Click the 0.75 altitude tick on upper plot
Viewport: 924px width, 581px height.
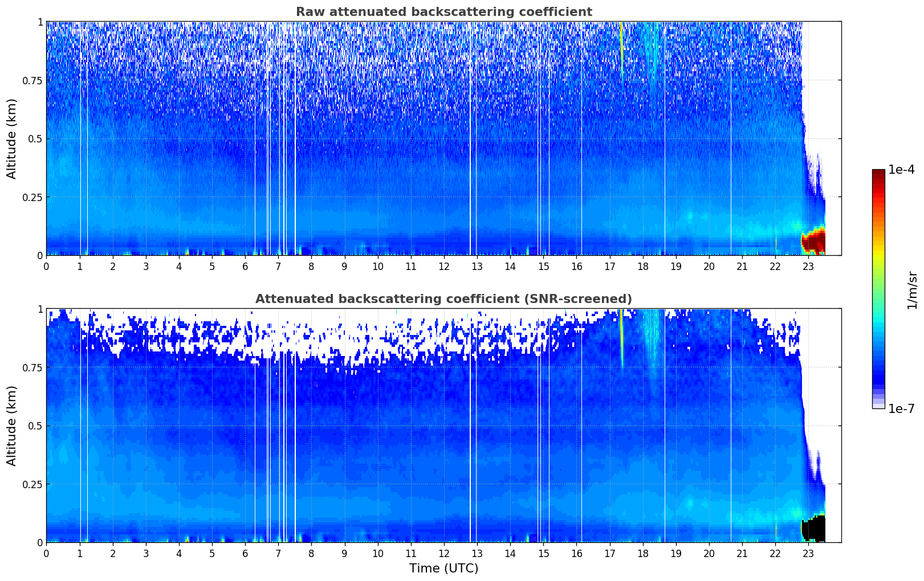tap(32, 81)
